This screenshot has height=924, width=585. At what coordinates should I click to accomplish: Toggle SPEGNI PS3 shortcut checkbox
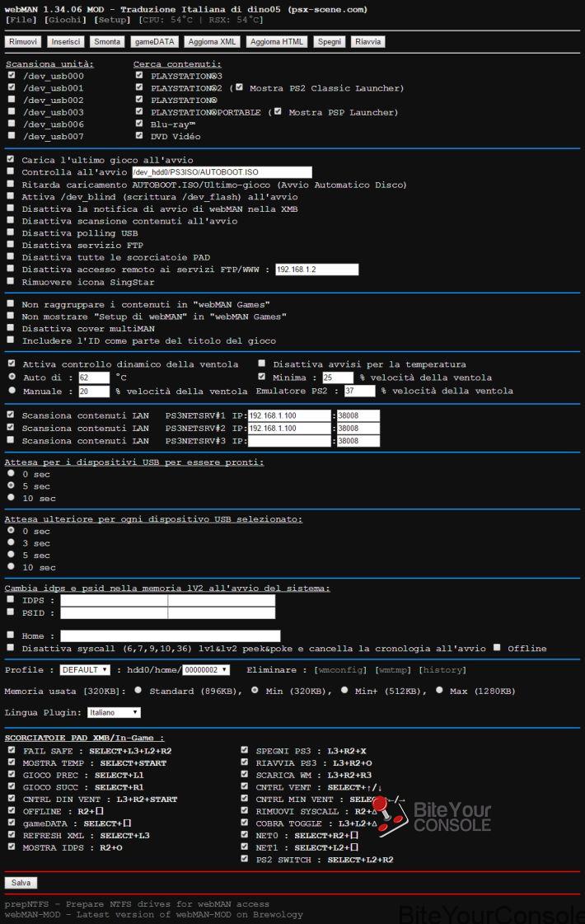pyautogui.click(x=245, y=749)
